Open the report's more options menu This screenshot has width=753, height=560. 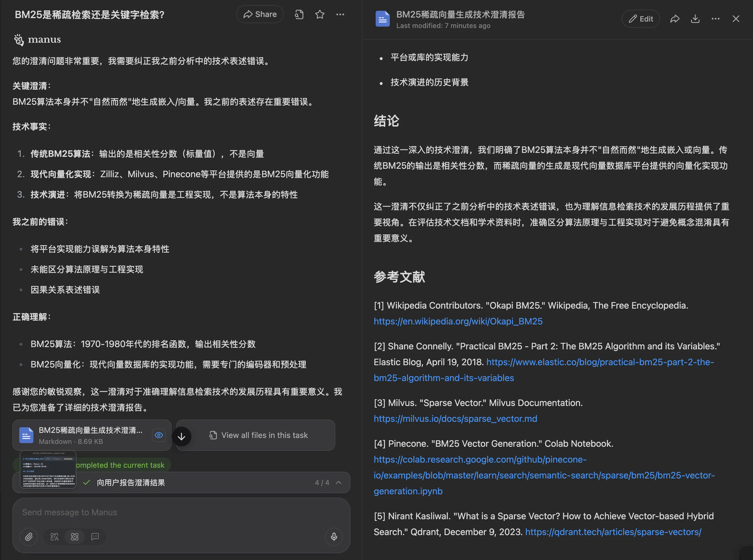[715, 19]
